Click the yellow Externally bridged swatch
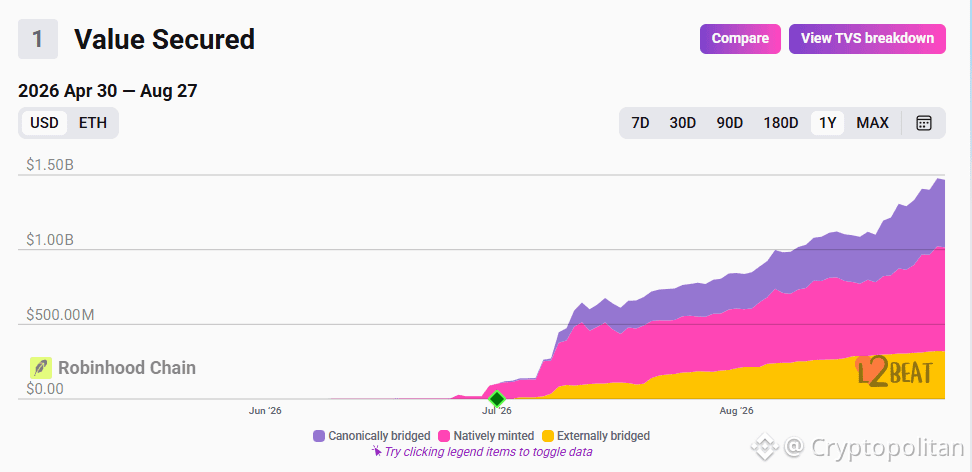The height and width of the screenshot is (472, 972). coord(548,436)
